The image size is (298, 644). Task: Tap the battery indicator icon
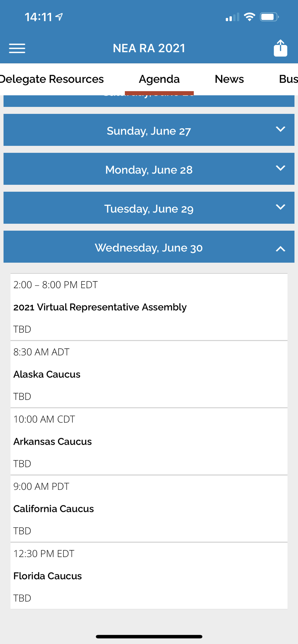[x=269, y=17]
